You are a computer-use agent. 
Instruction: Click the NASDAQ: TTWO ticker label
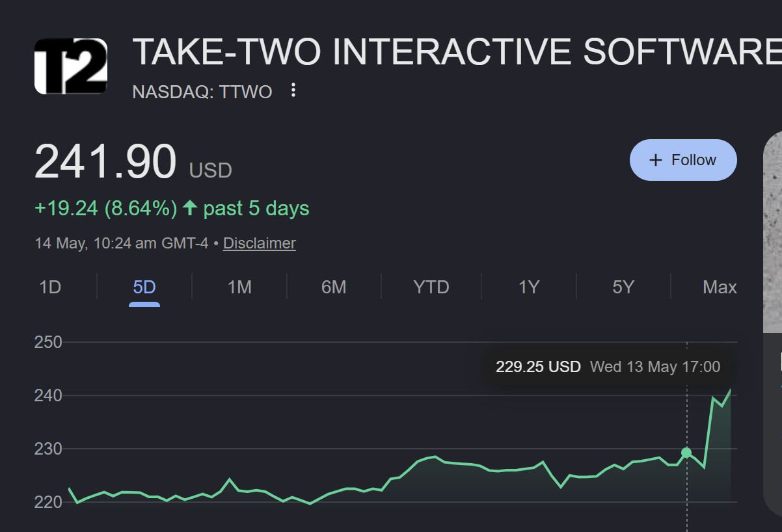coord(202,92)
